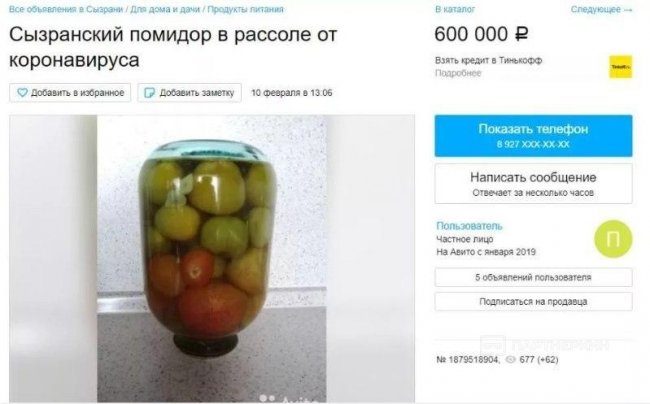Click Подписаться на продавца button
This screenshot has height=404, width=650.
pos(533,302)
